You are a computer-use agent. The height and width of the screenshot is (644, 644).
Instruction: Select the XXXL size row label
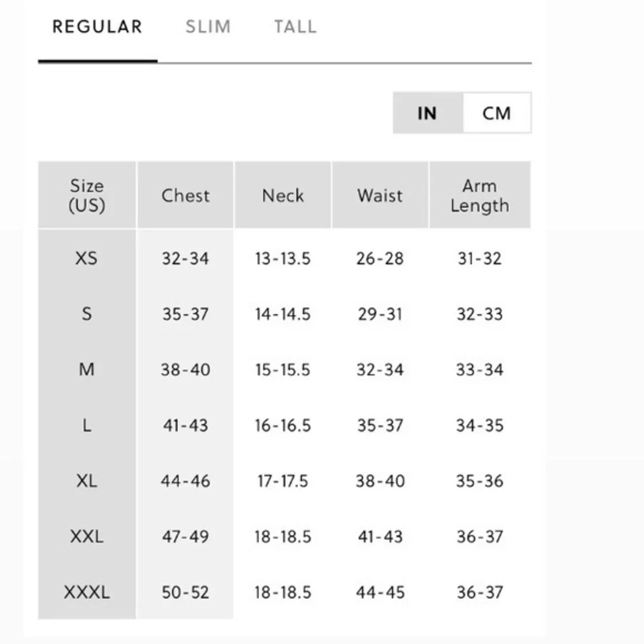click(x=87, y=592)
